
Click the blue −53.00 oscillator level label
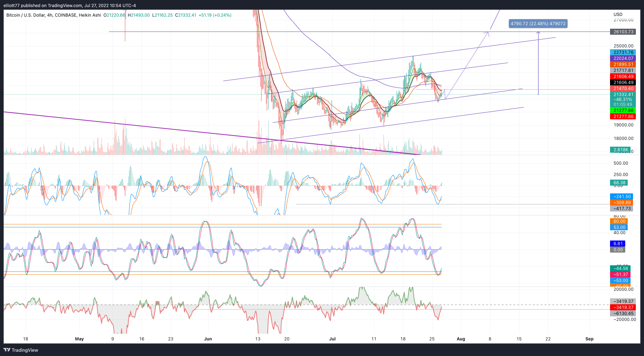620,281
